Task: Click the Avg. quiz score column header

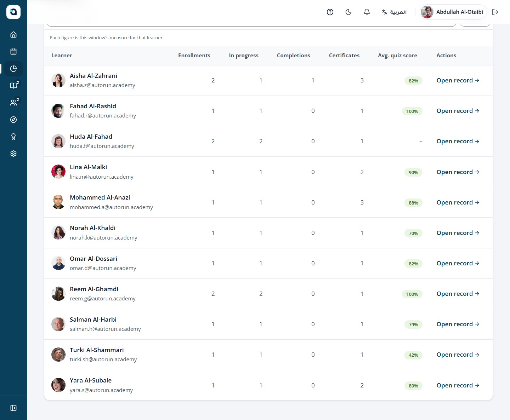Action: [x=397, y=56]
